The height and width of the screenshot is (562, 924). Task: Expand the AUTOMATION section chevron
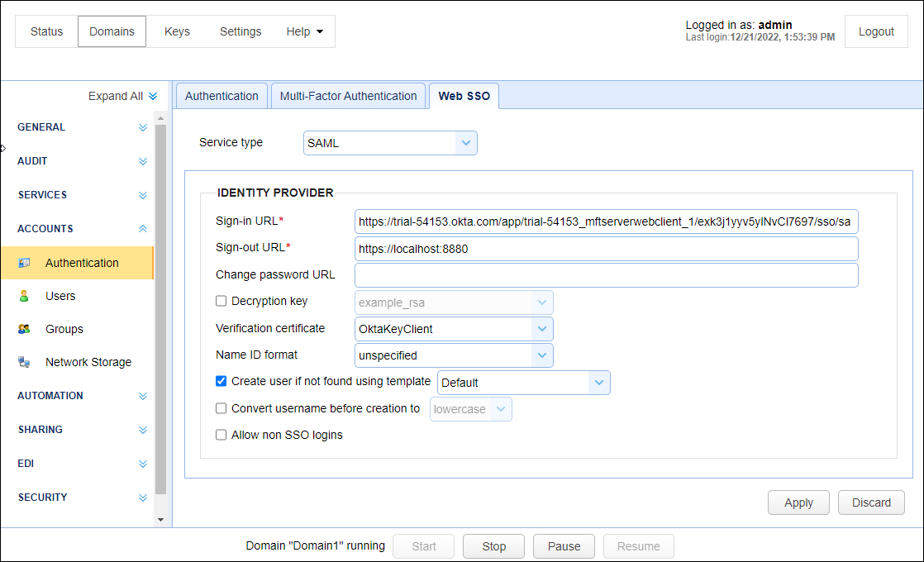click(x=143, y=396)
